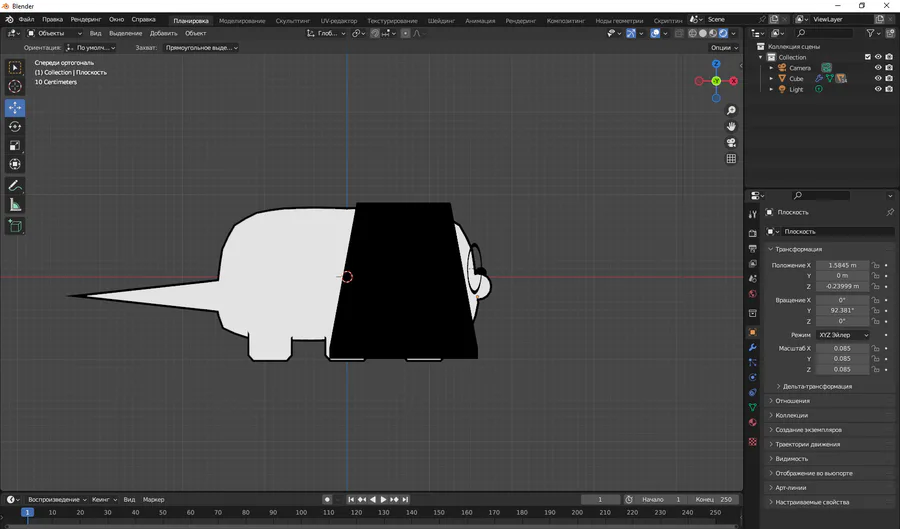The image size is (900, 529).
Task: Pin the properties panel with pin icon
Action: [890, 212]
